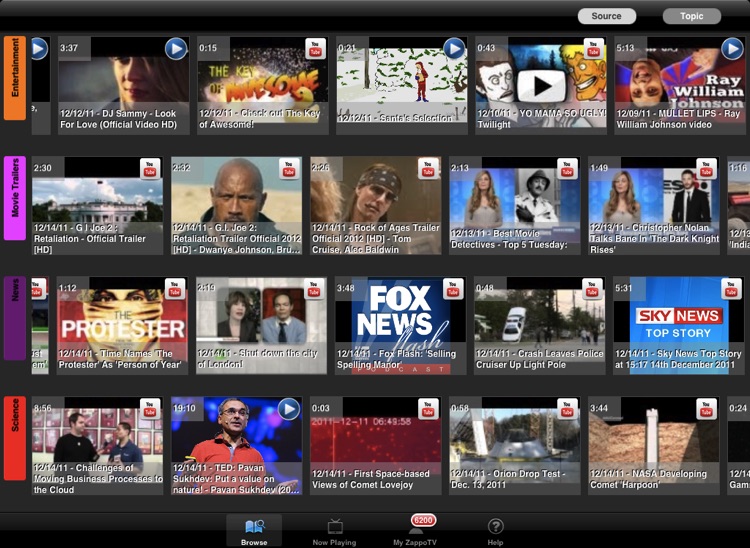Viewport: 750px width, 548px height.
Task: Switch to the Topic view
Action: pos(692,16)
